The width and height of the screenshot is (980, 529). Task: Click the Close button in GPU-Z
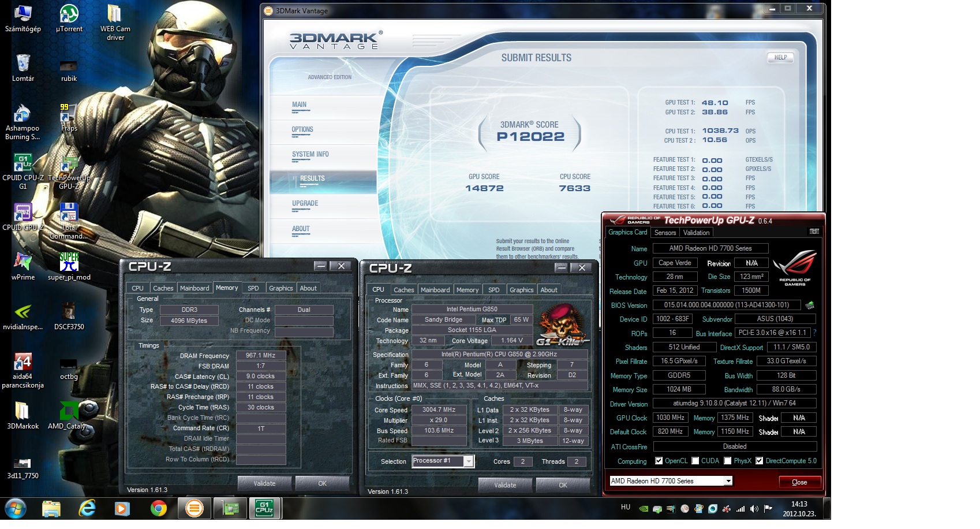tap(799, 482)
